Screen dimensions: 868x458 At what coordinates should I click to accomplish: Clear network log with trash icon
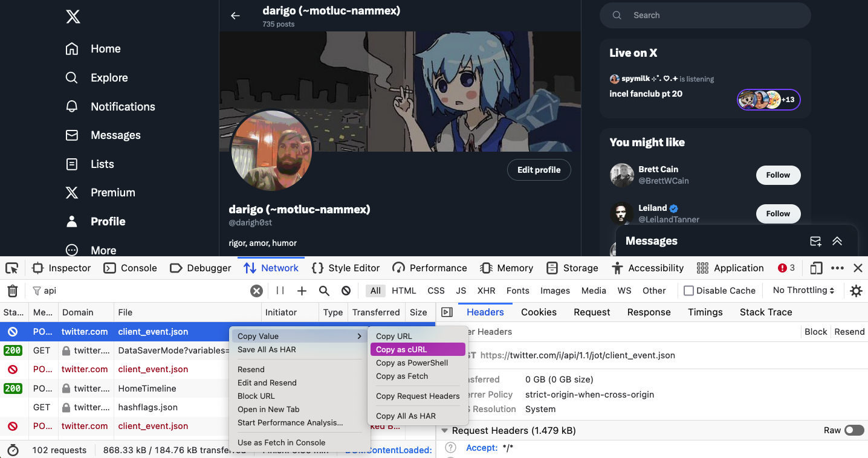click(12, 291)
